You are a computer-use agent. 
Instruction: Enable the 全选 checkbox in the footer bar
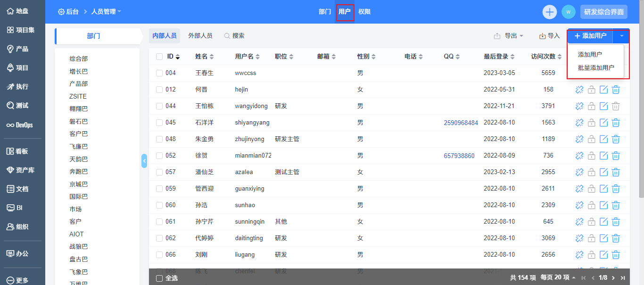(159, 278)
